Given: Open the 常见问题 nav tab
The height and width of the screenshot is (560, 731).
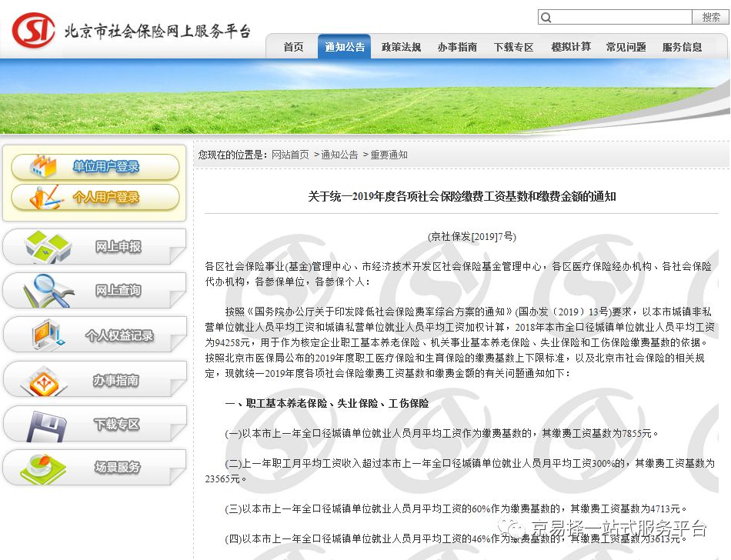Looking at the screenshot, I should coord(626,47).
